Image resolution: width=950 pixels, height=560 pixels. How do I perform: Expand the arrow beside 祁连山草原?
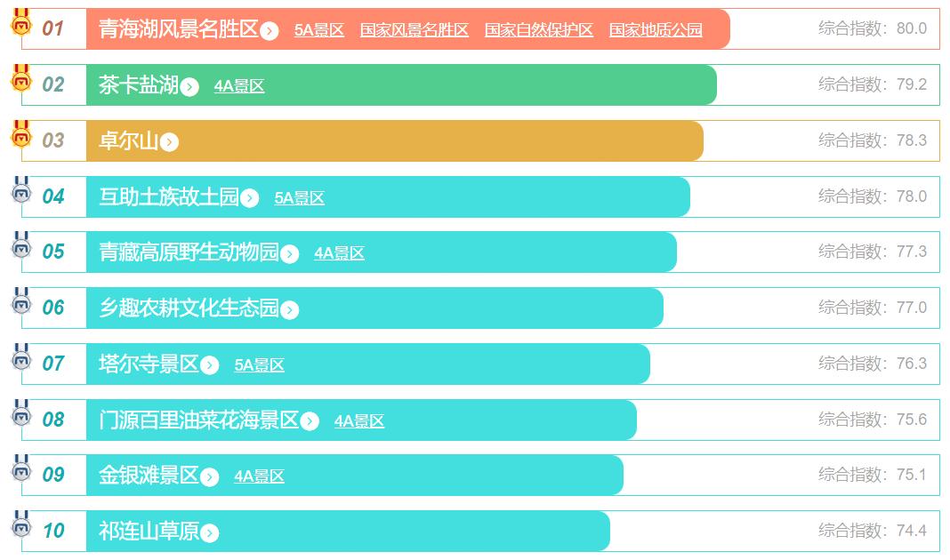click(x=209, y=533)
